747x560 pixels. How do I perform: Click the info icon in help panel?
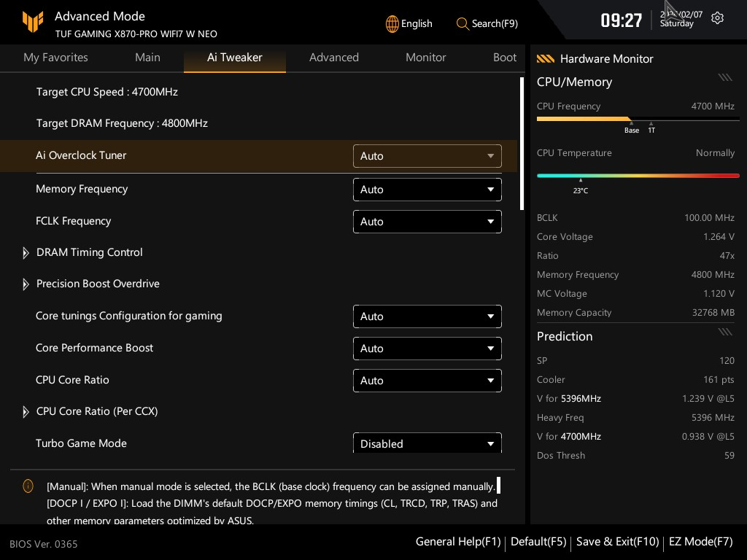pos(28,486)
